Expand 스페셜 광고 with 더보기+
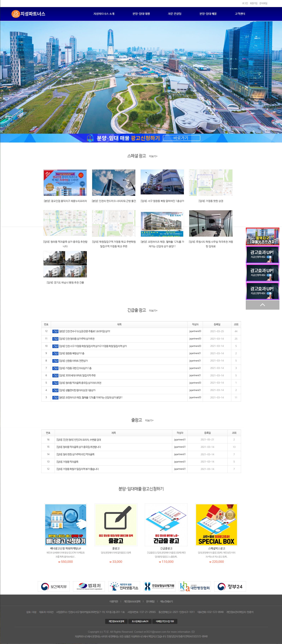The image size is (282, 644). pyautogui.click(x=153, y=156)
